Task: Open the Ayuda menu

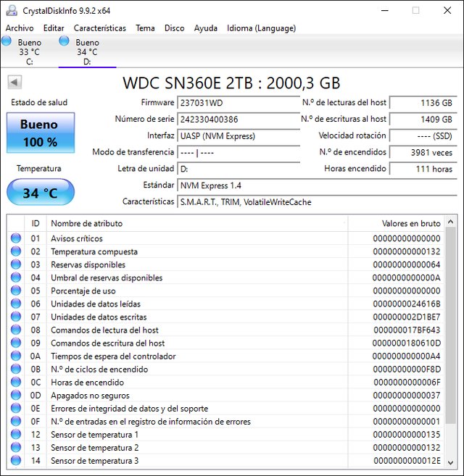Action: point(206,28)
